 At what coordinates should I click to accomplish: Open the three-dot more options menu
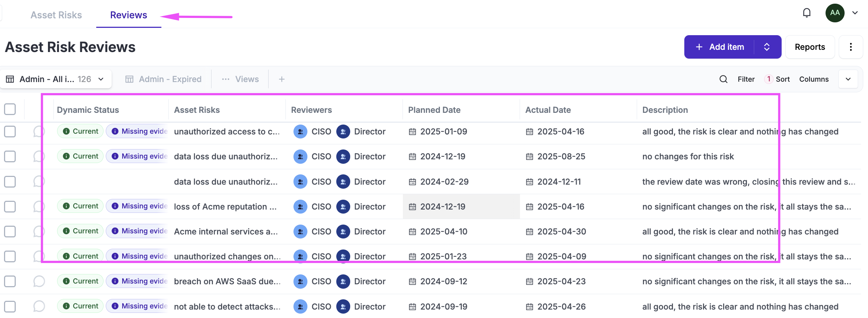pyautogui.click(x=850, y=47)
